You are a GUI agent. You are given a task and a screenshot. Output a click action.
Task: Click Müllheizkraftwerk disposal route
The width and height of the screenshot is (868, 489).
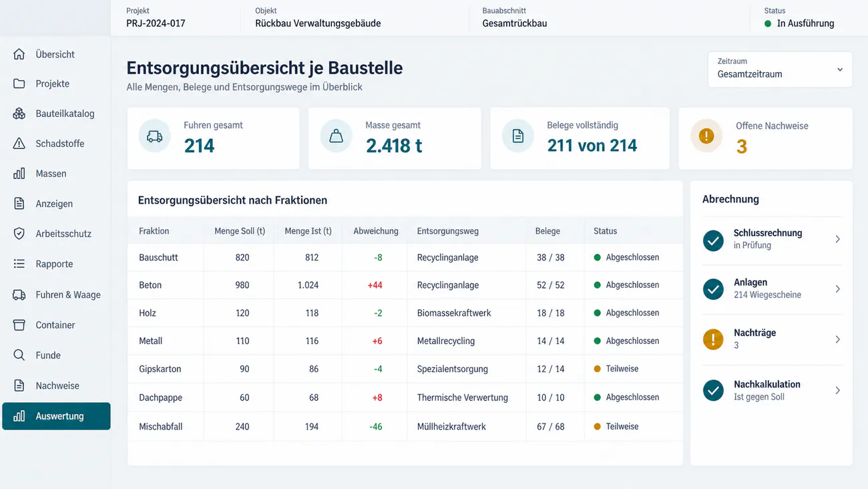click(x=451, y=426)
